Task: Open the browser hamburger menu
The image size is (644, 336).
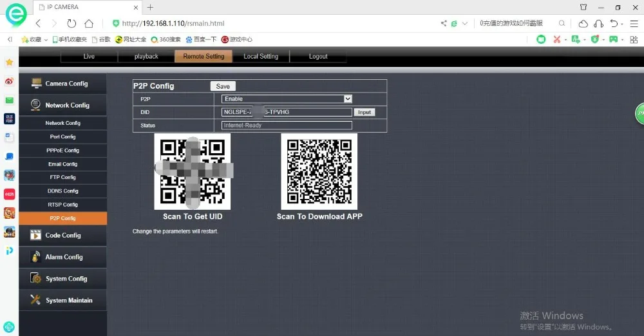Action: coord(634,23)
